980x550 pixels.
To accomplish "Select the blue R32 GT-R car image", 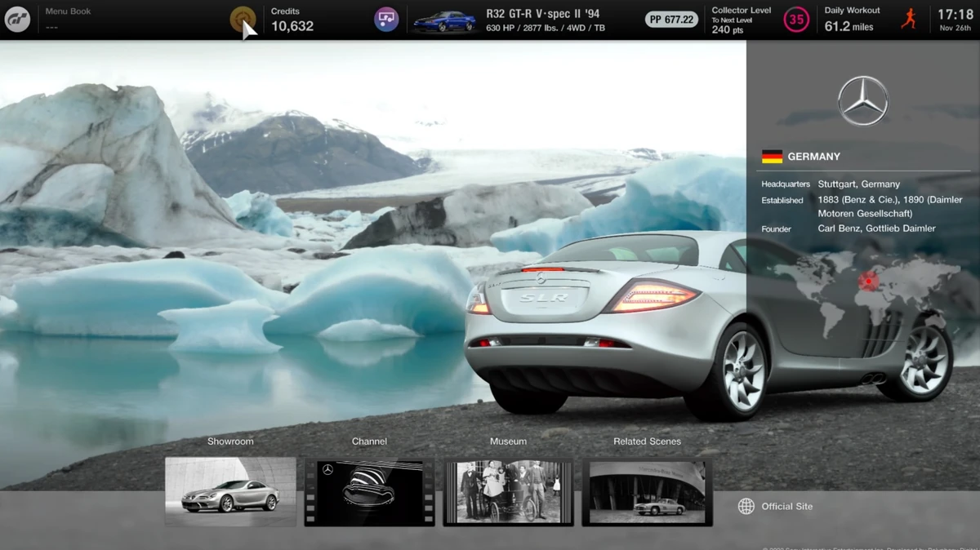I will coord(444,21).
